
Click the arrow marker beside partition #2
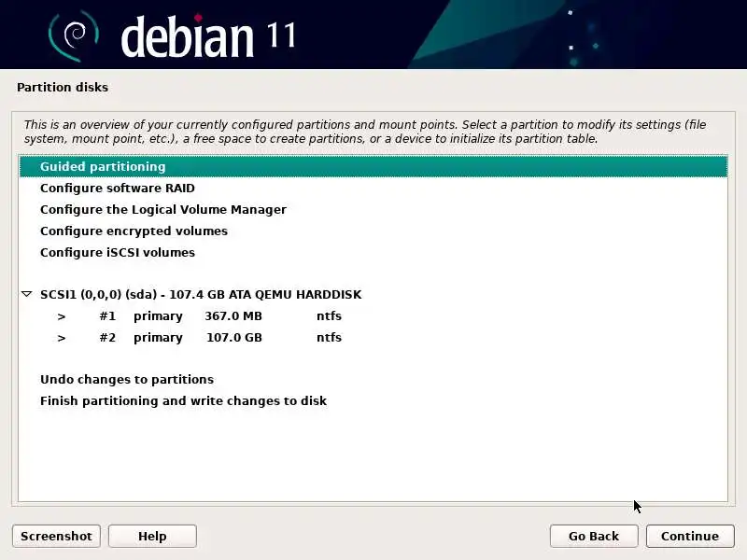[x=61, y=338]
